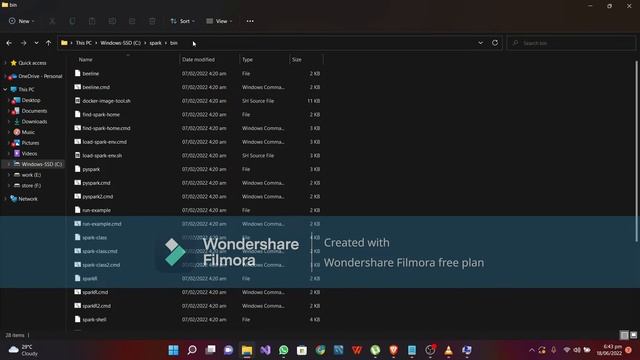The width and height of the screenshot is (640, 360).
Task: Go back with the Back arrow
Action: pyautogui.click(x=9, y=43)
